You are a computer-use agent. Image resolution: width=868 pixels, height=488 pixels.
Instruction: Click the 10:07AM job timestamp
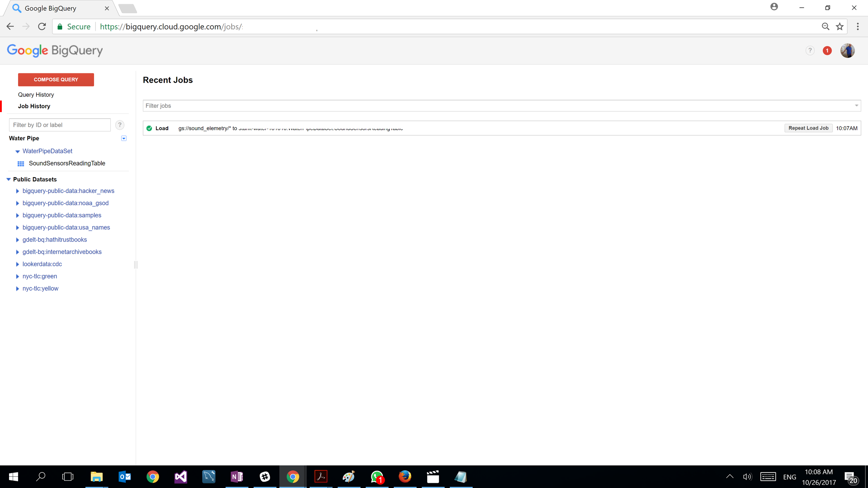tap(847, 128)
